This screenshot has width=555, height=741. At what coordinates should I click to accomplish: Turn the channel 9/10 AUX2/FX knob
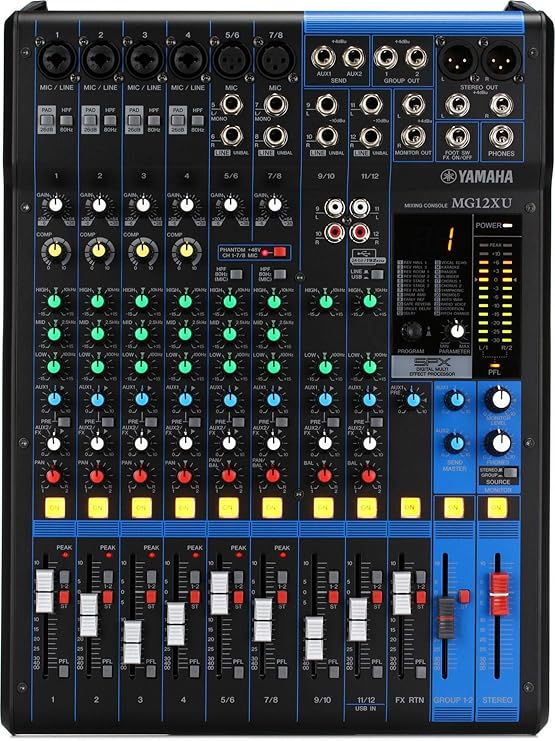click(325, 443)
